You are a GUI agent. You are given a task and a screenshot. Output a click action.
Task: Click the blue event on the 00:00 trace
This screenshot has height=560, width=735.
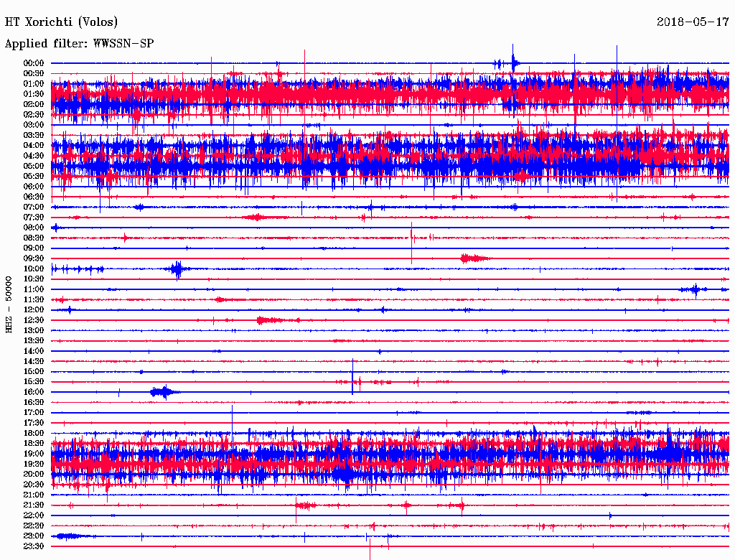point(512,63)
